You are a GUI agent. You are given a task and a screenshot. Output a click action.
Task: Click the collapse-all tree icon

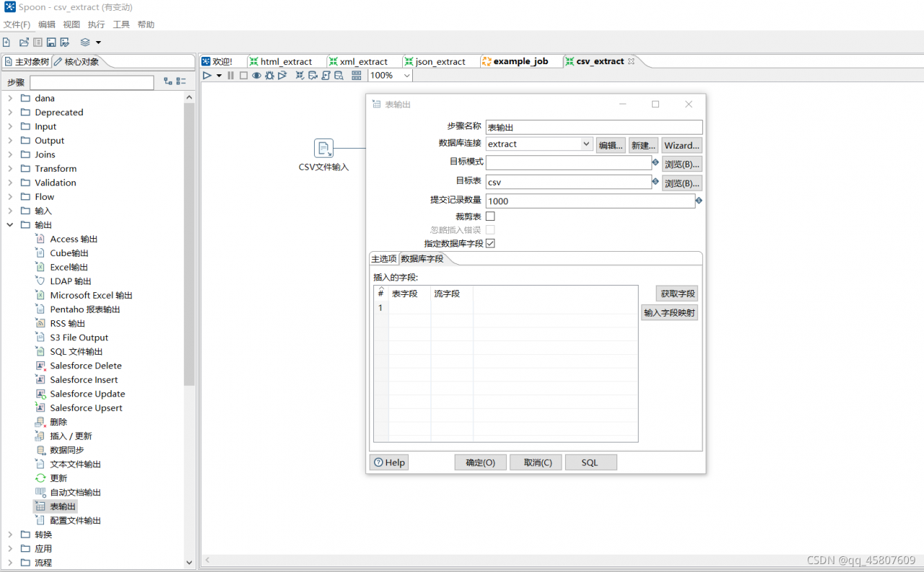click(181, 82)
